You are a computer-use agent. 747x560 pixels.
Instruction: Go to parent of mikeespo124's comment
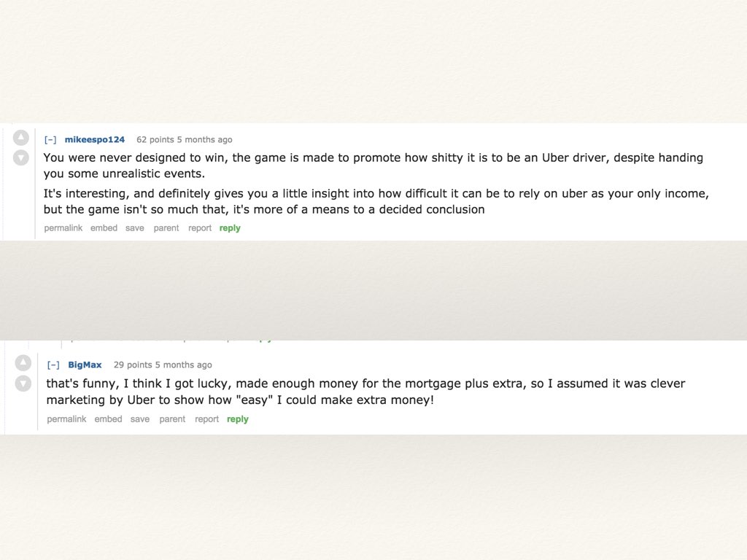(166, 228)
